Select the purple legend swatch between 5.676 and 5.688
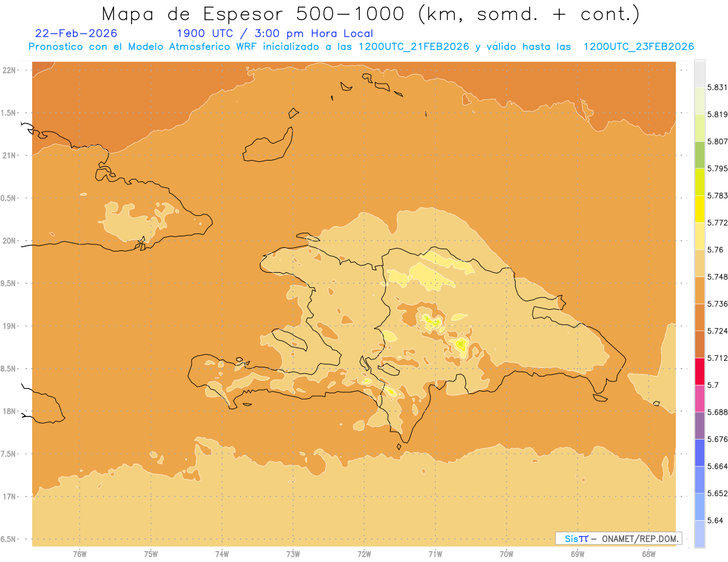 [699, 426]
